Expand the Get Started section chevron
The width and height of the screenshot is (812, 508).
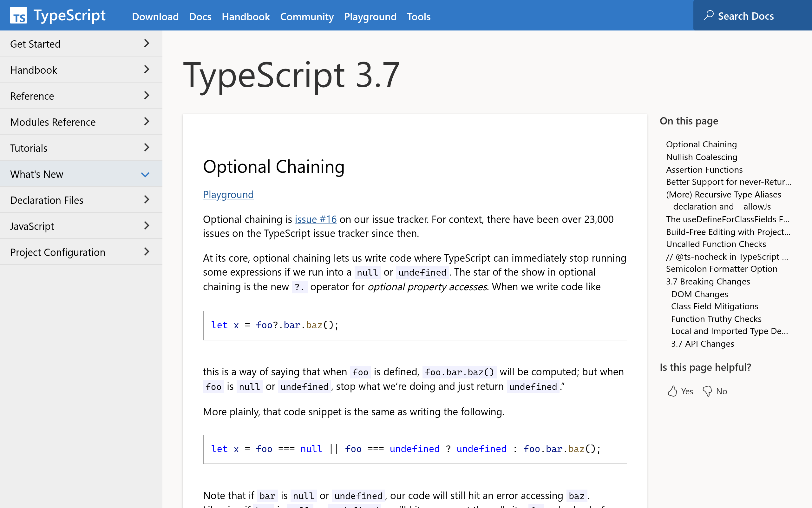(146, 43)
